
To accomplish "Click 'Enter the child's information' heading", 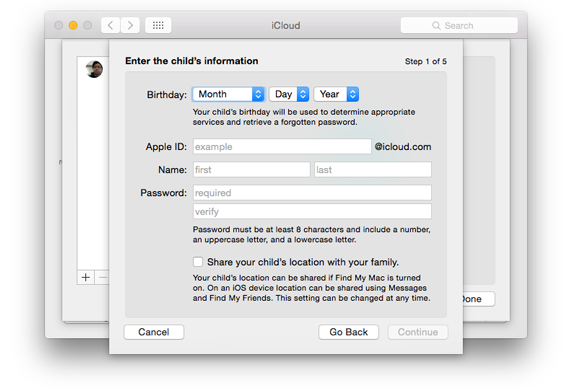I will [192, 61].
